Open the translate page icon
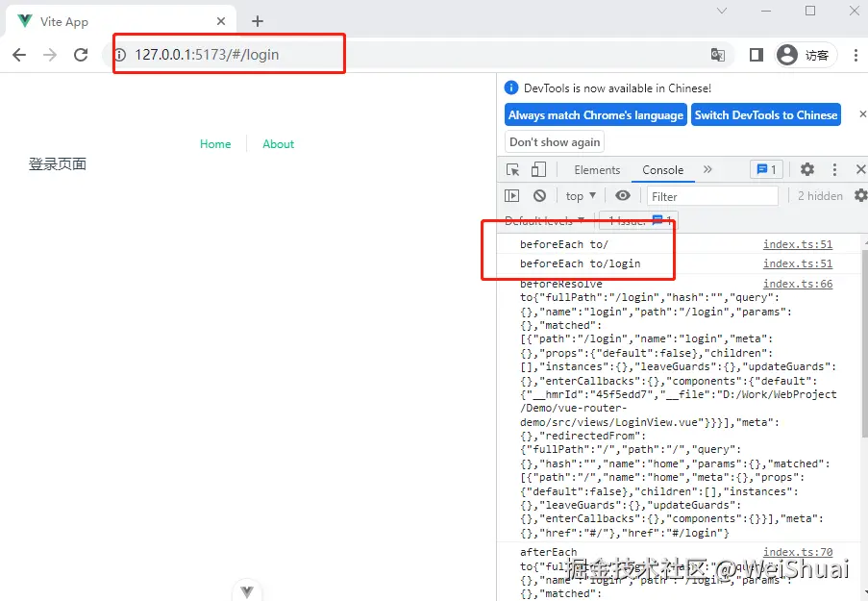Screen dimensions: 868x601 point(718,54)
